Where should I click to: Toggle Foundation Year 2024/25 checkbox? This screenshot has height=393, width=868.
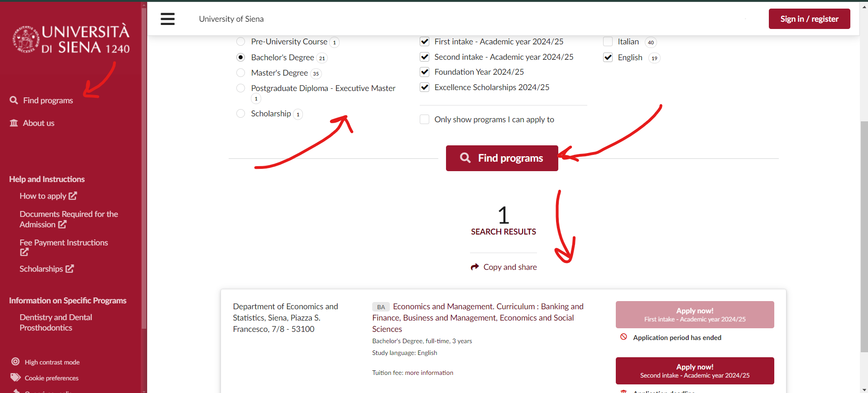pyautogui.click(x=425, y=72)
